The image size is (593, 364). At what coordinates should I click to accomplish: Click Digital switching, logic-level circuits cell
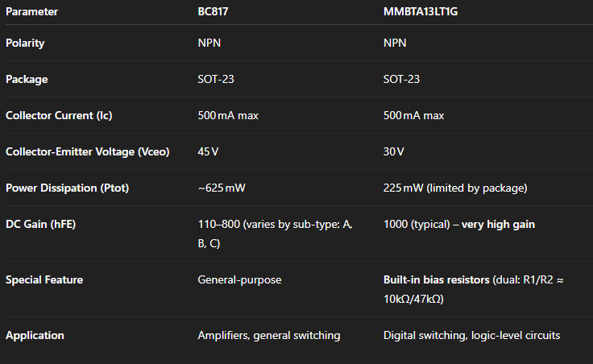[471, 335]
